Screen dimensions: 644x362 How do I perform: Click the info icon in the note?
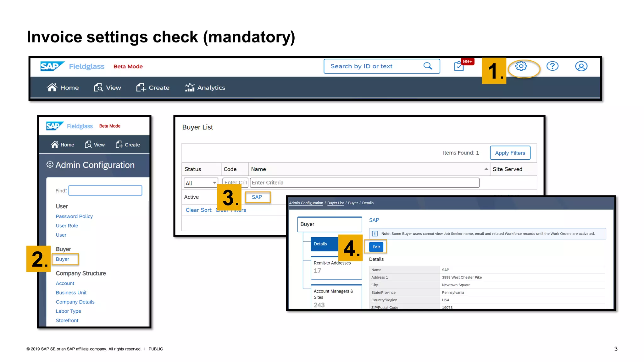(375, 233)
